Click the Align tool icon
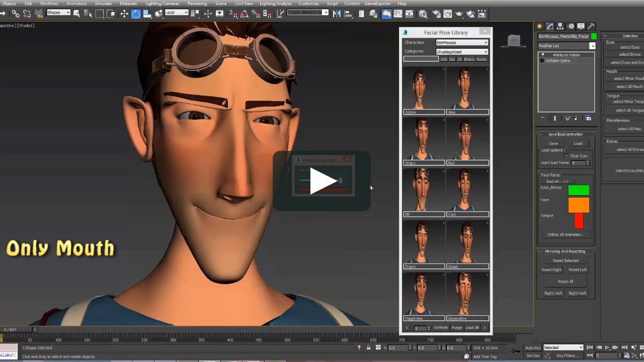 349,14
